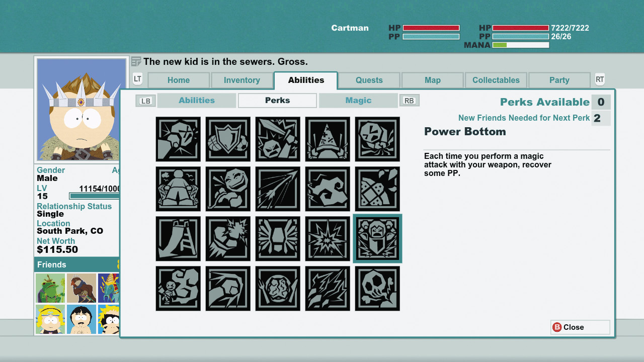Select the skull with smoke perk icon
The image size is (644, 362).
pos(377,289)
